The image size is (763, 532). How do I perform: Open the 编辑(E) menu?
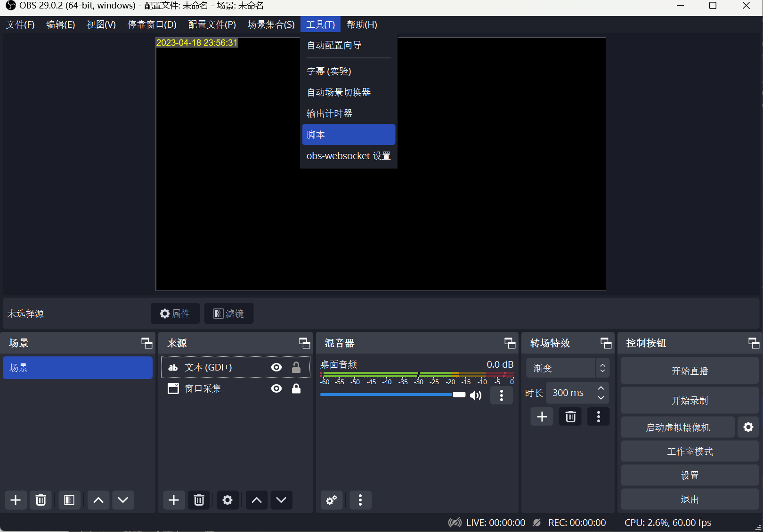(61, 24)
